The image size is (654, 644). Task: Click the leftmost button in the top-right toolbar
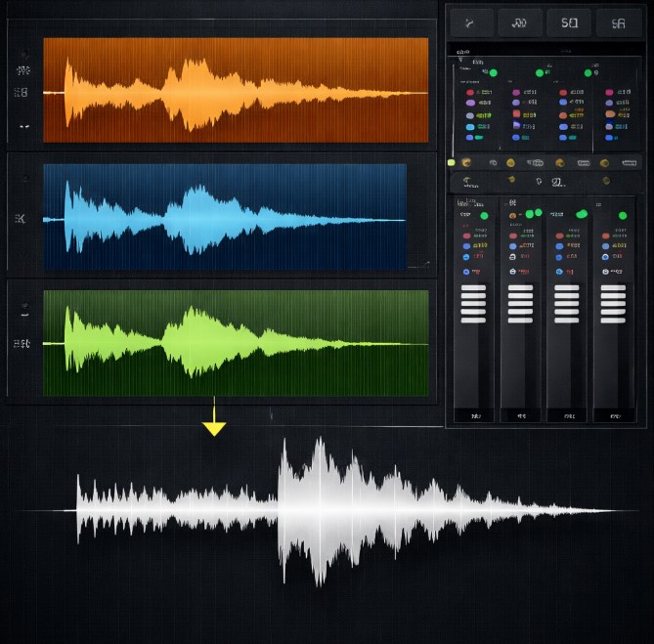(472, 22)
